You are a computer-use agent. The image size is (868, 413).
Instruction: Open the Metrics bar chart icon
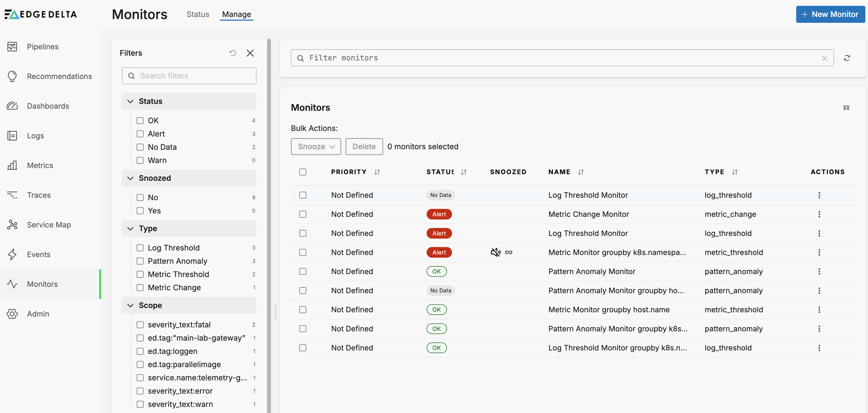click(x=12, y=165)
